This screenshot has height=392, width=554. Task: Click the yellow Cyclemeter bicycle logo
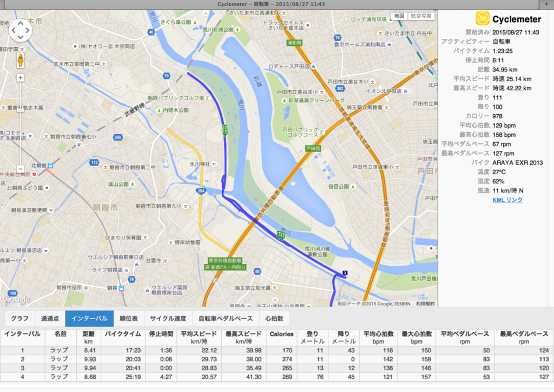(482, 18)
